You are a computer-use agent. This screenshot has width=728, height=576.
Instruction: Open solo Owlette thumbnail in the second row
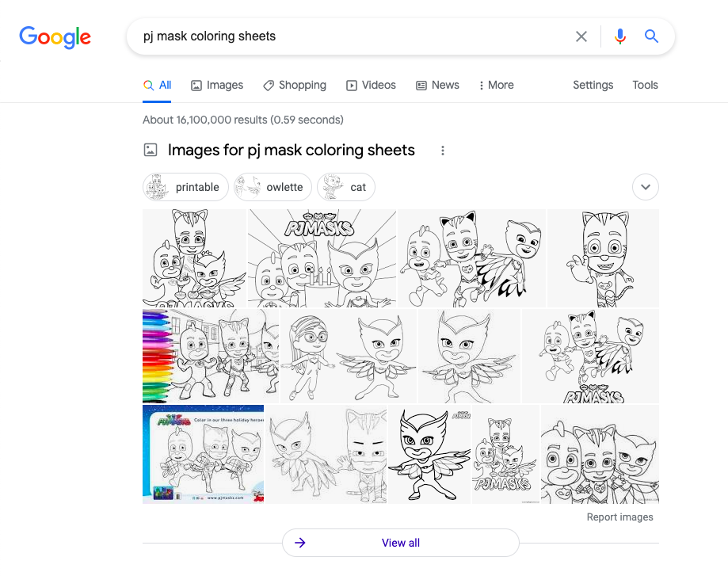[x=470, y=357]
